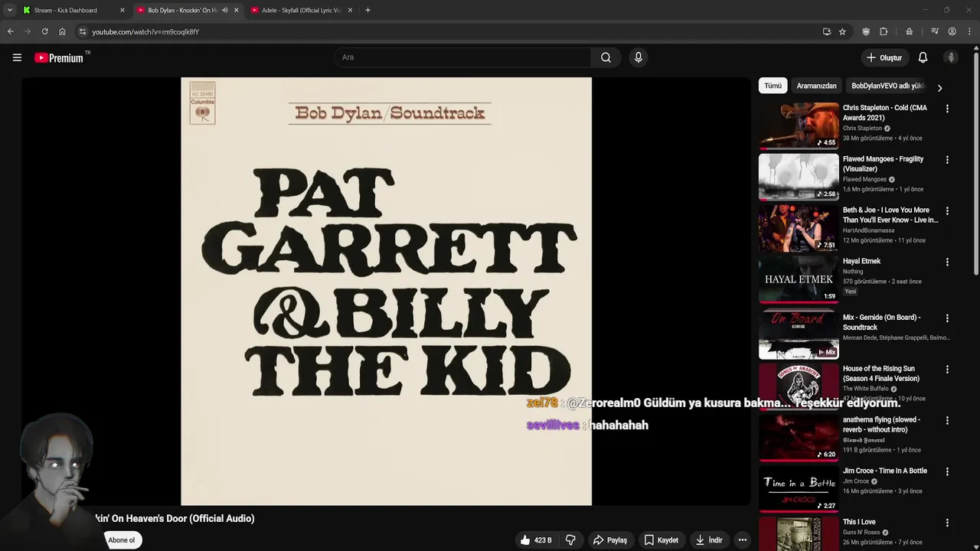Open the media control toolbar icon

coord(935,31)
